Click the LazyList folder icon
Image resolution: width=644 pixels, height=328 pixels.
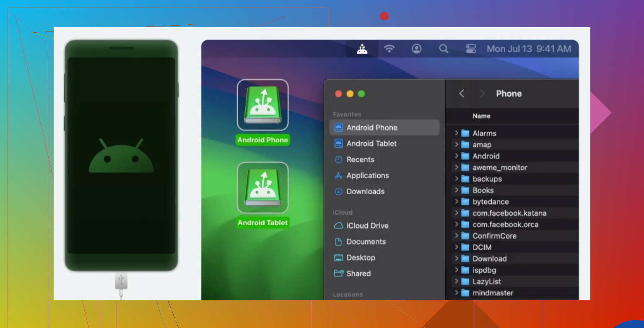465,281
